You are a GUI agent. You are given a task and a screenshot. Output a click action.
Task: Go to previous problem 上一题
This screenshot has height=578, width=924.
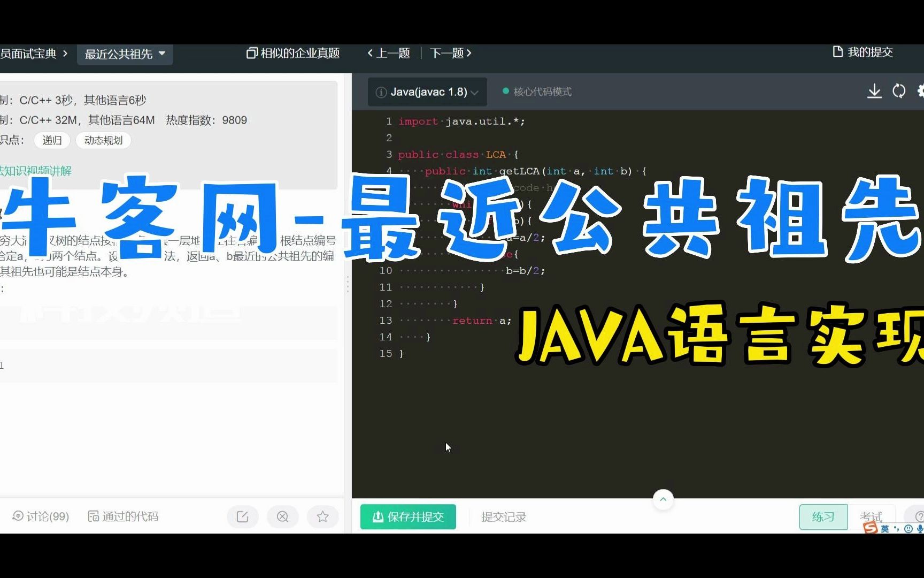point(389,53)
